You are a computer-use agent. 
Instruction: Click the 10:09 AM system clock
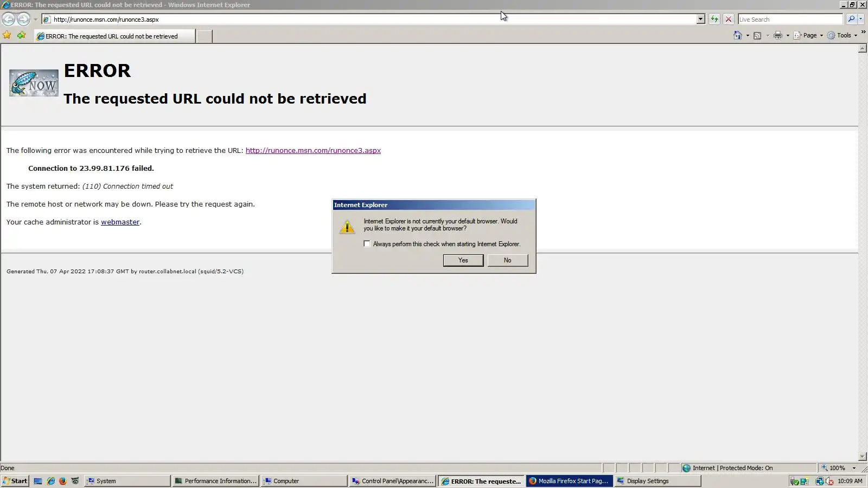click(850, 481)
